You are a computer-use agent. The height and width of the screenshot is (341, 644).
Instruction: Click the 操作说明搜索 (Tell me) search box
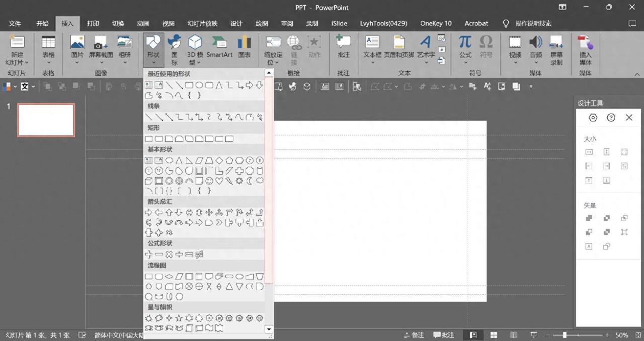pos(533,23)
